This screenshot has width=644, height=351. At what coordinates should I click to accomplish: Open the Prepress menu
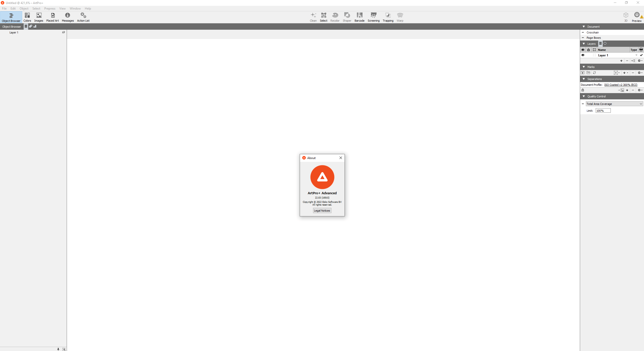pyautogui.click(x=50, y=8)
